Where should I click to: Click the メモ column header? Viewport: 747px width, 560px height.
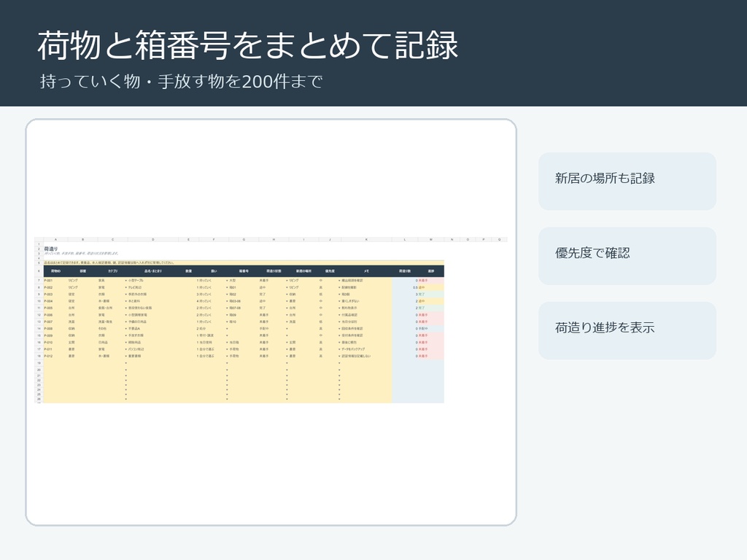pyautogui.click(x=366, y=271)
